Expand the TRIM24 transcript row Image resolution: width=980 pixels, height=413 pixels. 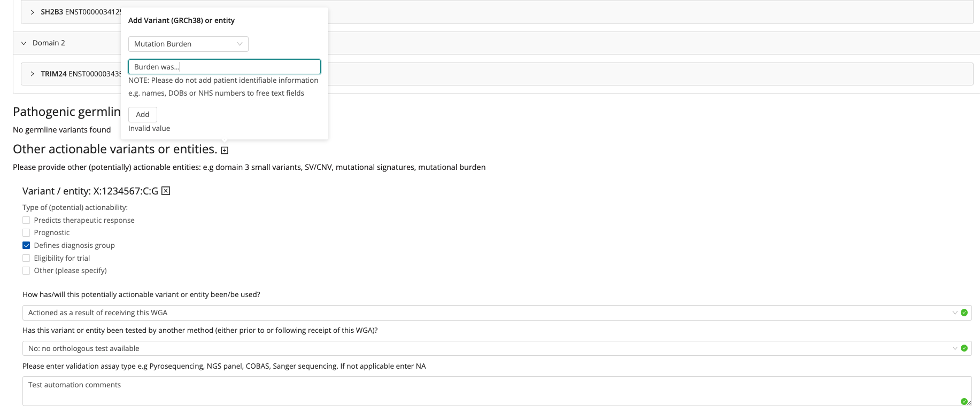pyautogui.click(x=33, y=74)
